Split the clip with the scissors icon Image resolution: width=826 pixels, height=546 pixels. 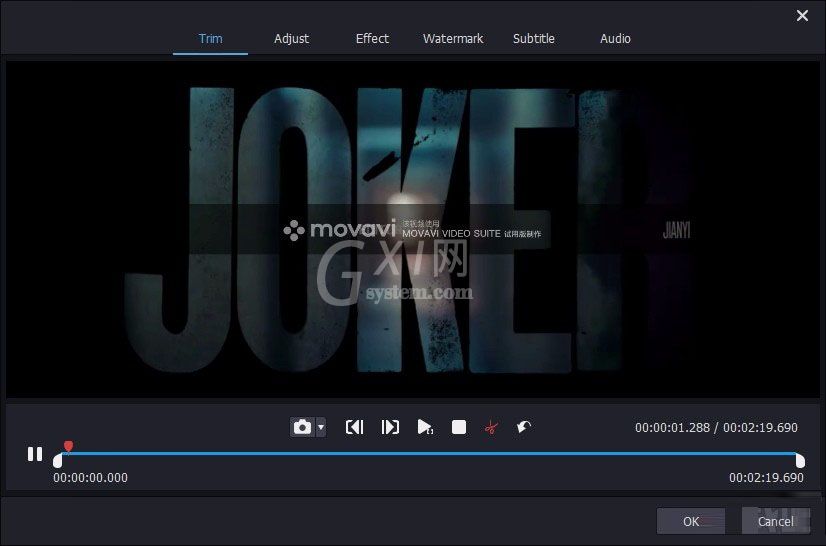(x=491, y=427)
